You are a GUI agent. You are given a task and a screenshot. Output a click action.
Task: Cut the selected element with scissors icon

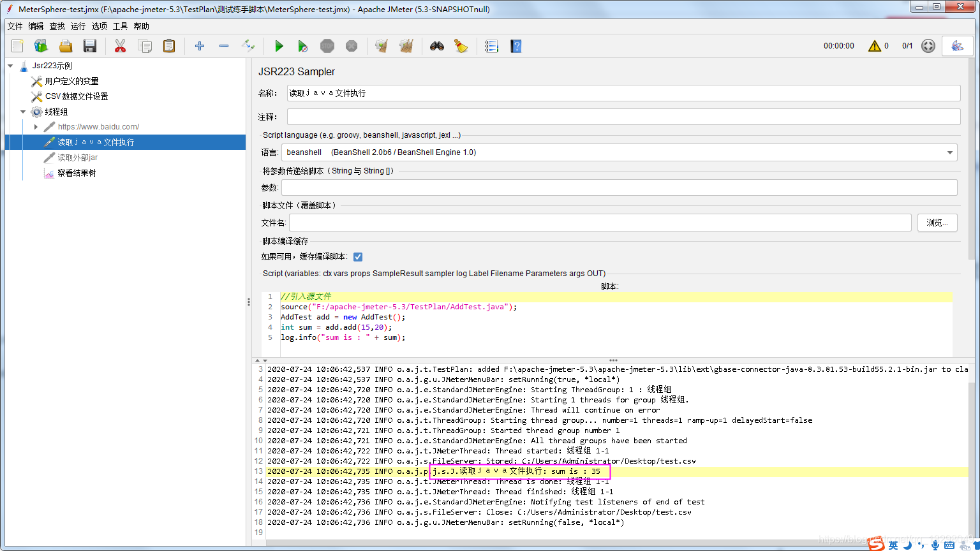pos(119,45)
